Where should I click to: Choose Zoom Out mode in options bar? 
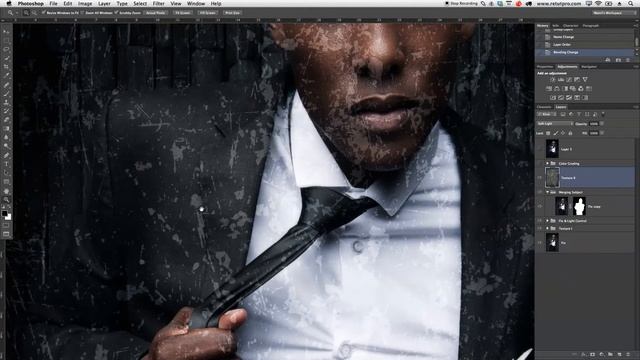[x=34, y=13]
